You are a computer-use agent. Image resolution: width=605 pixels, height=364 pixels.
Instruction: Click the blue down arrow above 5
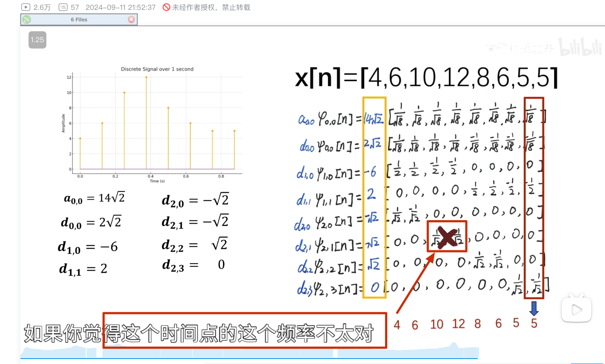click(534, 308)
